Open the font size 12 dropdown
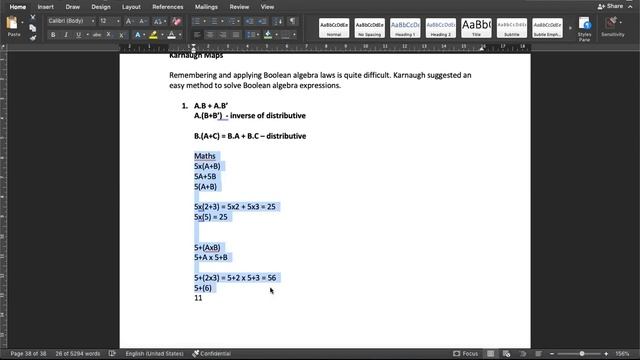The height and width of the screenshot is (360, 640). click(x=118, y=21)
